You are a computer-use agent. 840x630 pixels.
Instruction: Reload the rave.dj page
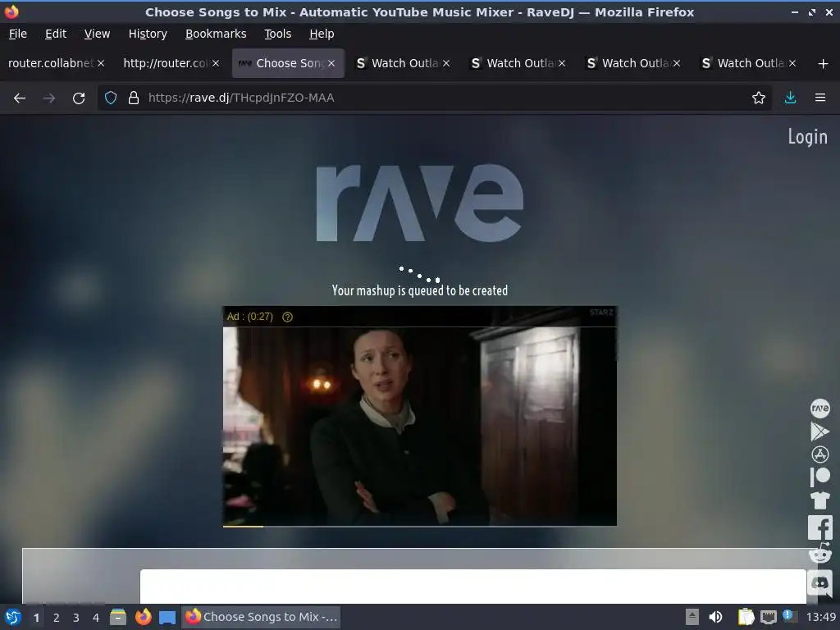click(x=79, y=98)
